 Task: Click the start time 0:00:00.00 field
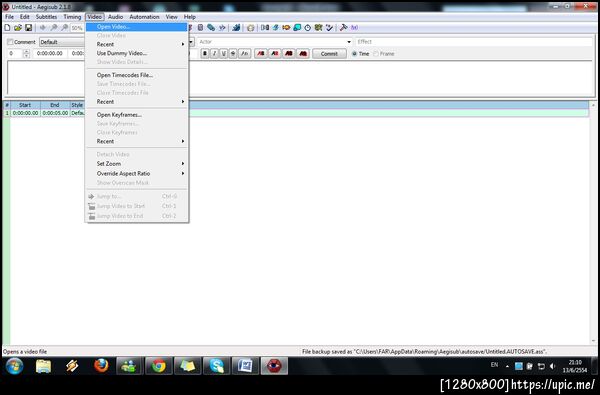tap(50, 54)
